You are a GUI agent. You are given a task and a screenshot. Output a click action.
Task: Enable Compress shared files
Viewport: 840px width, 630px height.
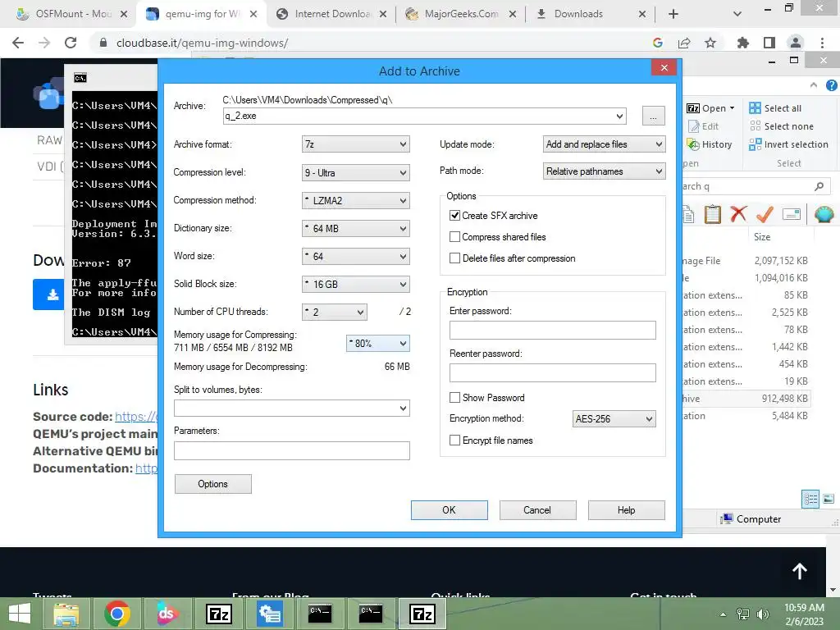pyautogui.click(x=454, y=237)
